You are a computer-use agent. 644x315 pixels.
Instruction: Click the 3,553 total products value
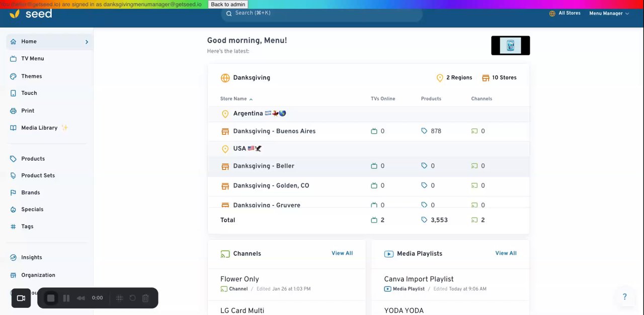439,221
